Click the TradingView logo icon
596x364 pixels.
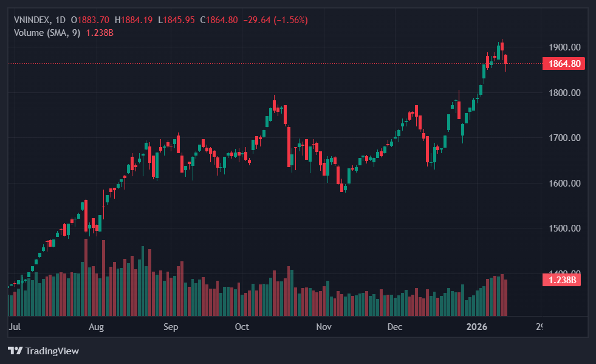click(x=15, y=351)
